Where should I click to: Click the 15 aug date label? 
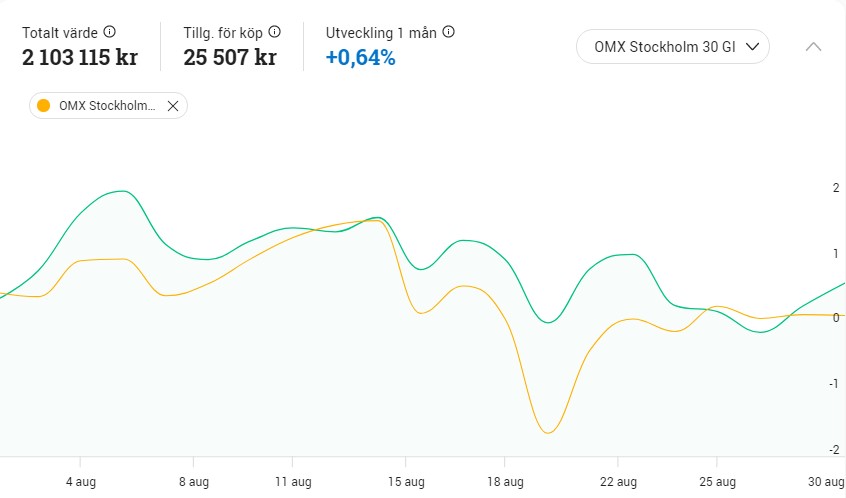tap(406, 481)
